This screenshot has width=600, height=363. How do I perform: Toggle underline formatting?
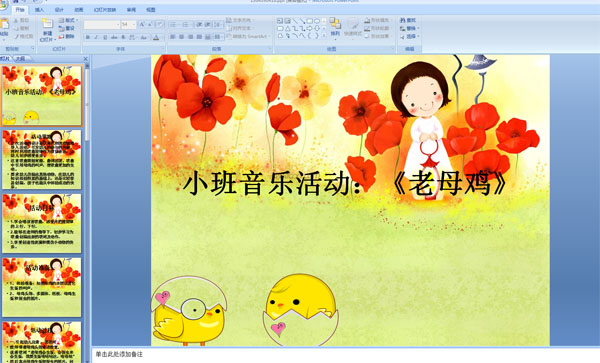(x=105, y=37)
